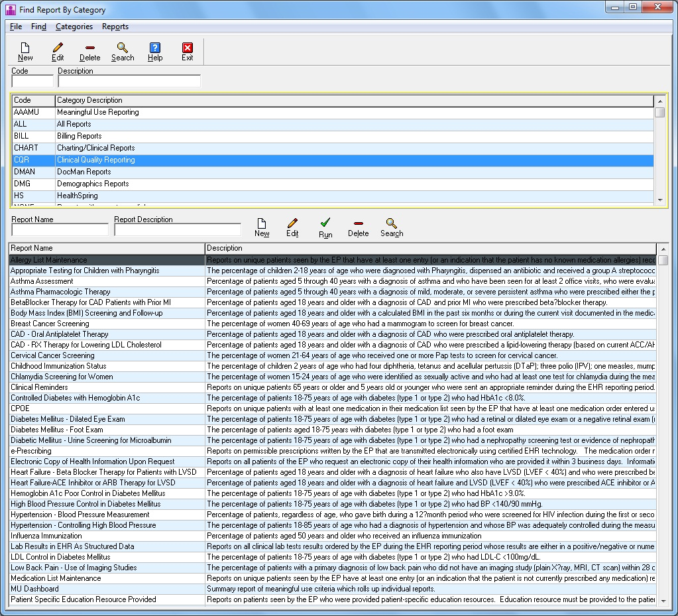Viewport: 678px width, 616px height.
Task: Run the selected report with green checkmark
Action: 325,227
